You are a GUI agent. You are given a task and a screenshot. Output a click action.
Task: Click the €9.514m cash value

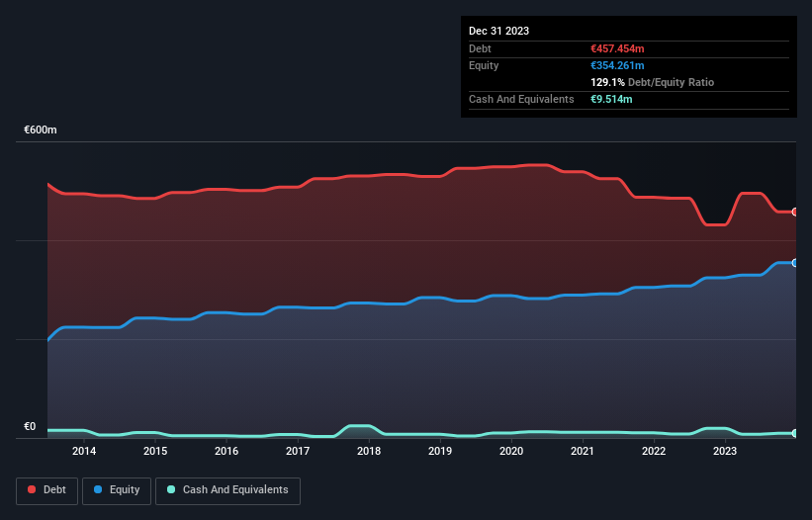(611, 99)
